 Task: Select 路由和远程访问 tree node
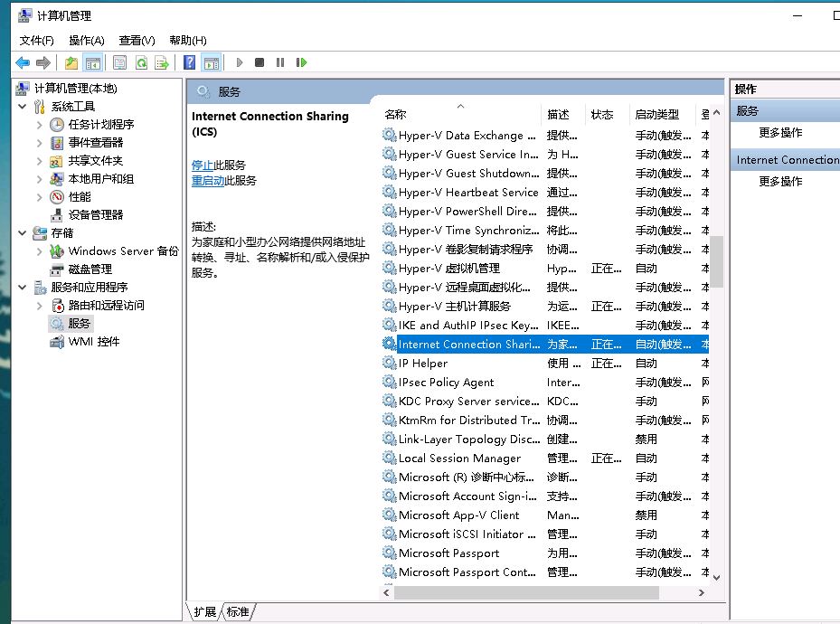[107, 306]
